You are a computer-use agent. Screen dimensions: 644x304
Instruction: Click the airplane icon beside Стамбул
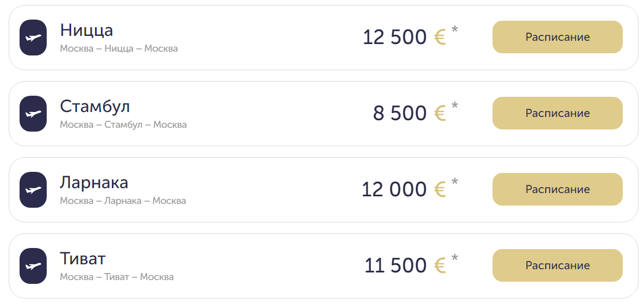(33, 114)
